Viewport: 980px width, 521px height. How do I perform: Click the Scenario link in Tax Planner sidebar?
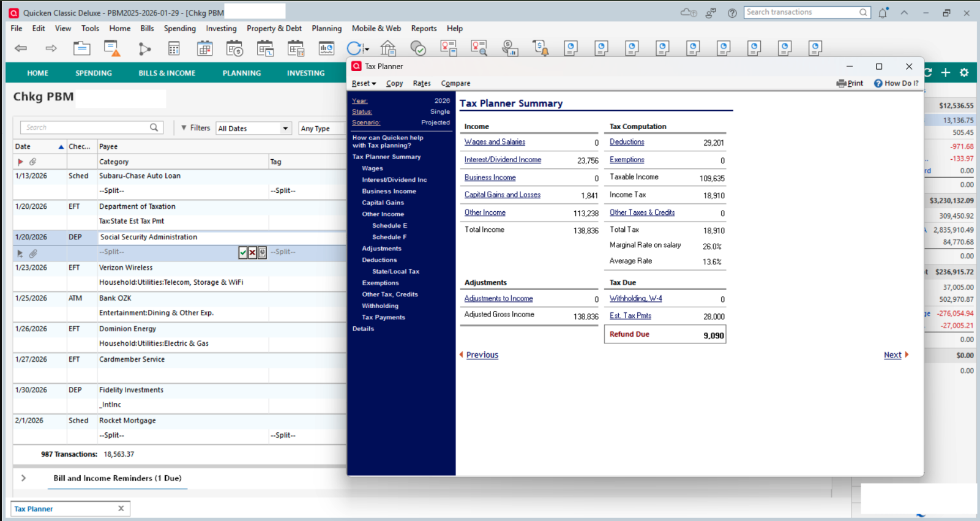[366, 122]
